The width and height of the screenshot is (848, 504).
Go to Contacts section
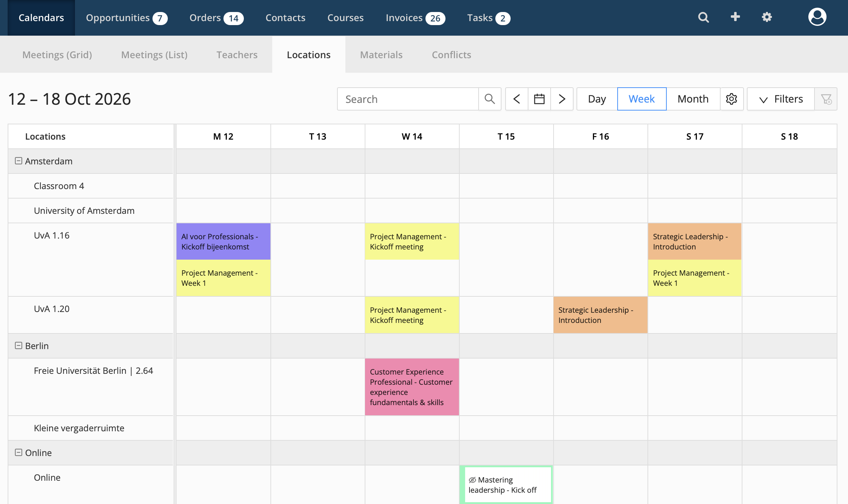coord(285,18)
